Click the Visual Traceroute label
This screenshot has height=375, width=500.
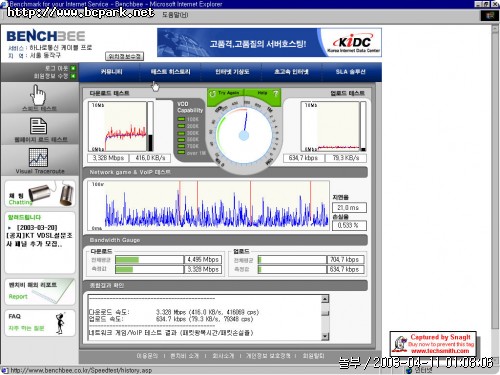click(40, 171)
